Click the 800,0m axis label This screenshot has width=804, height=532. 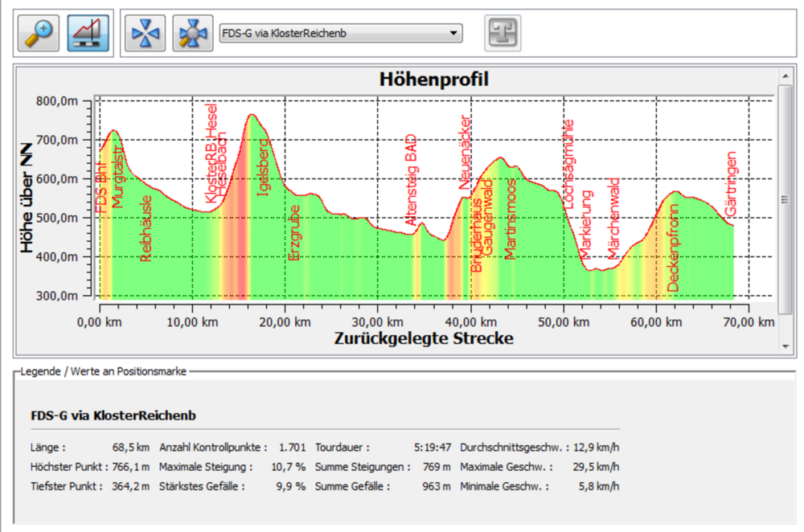coord(57,101)
